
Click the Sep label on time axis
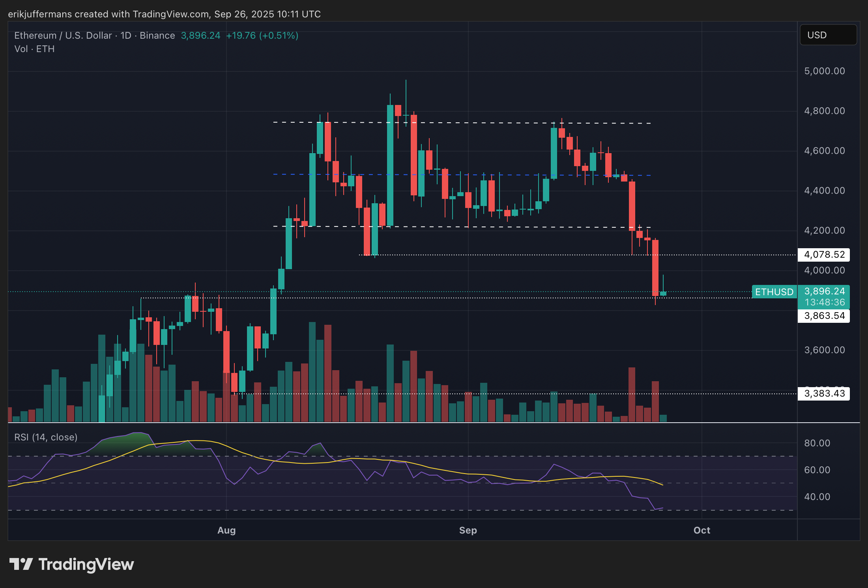point(468,530)
